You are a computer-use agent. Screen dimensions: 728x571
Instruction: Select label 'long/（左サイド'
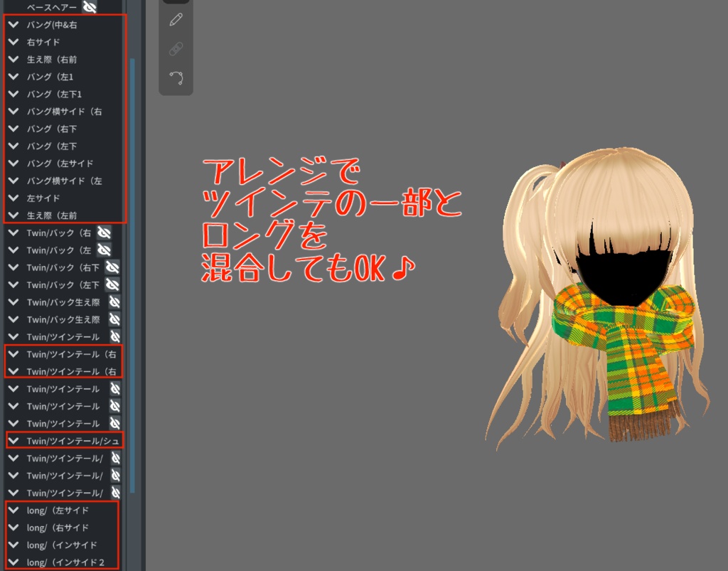coord(58,510)
